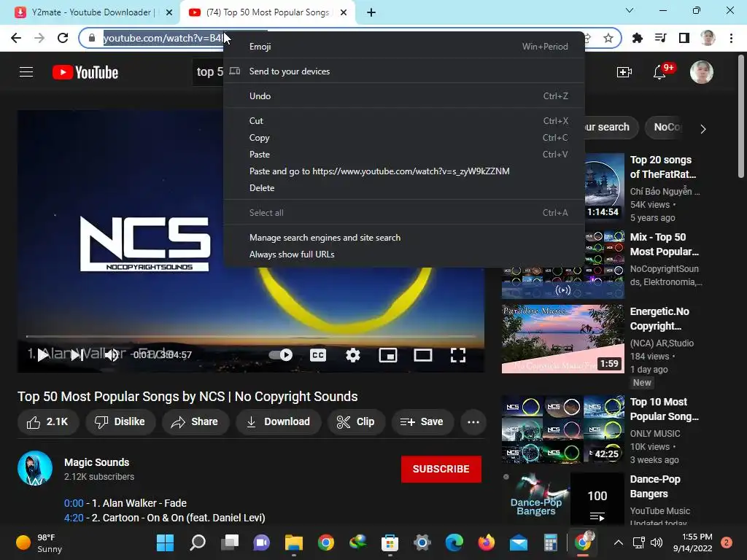This screenshot has width=747, height=560.
Task: Like the video with 2.1K likes
Action: 47,422
